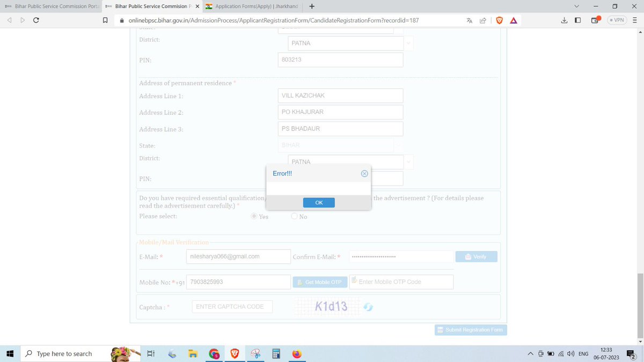
Task: Click the ENG language indicator
Action: [584, 353]
